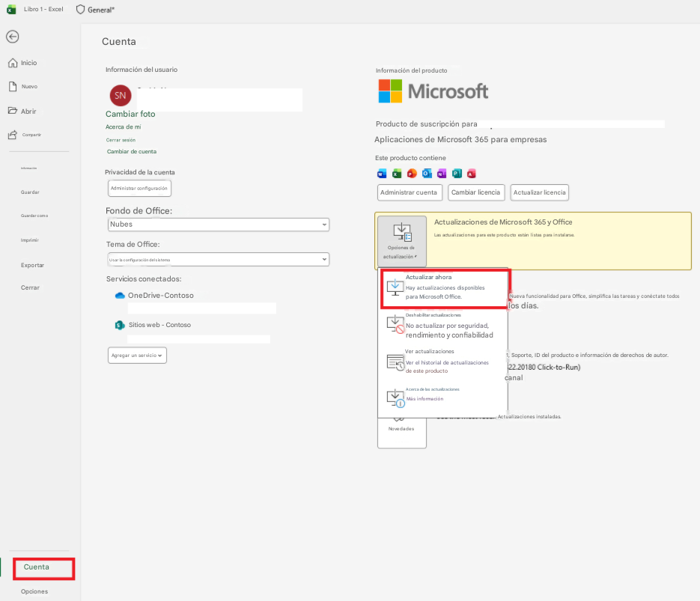Open the Opciones de actualización menu button
Image resolution: width=700 pixels, height=601 pixels.
pyautogui.click(x=402, y=242)
